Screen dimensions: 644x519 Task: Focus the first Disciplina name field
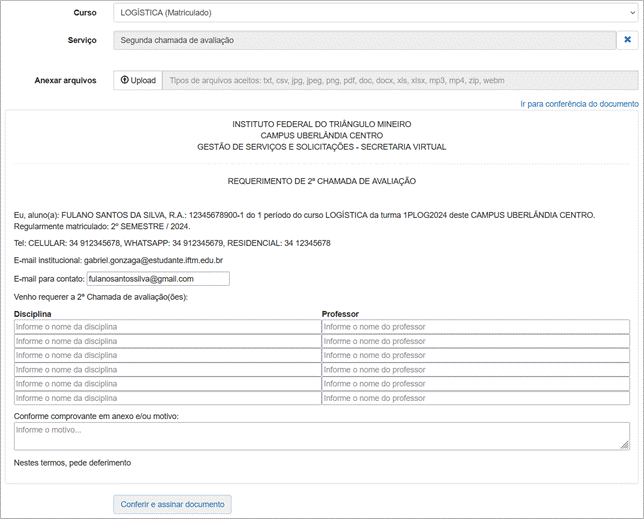(x=168, y=327)
